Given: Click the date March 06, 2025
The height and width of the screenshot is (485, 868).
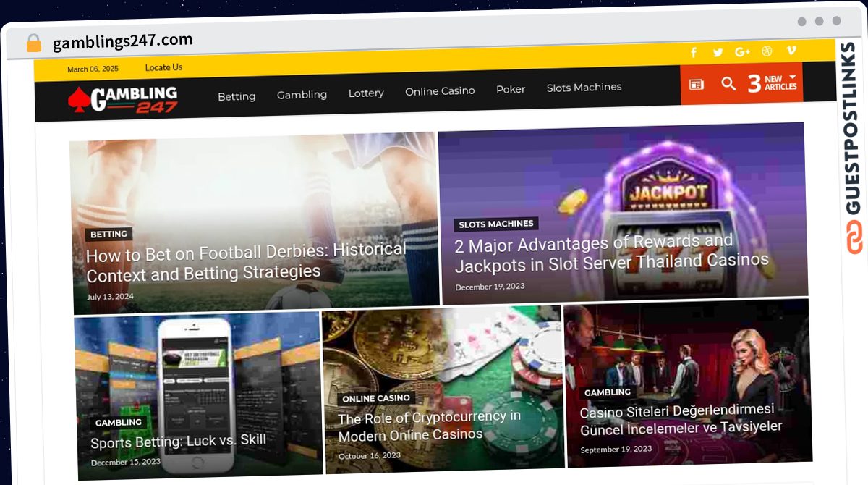Looking at the screenshot, I should (x=93, y=69).
